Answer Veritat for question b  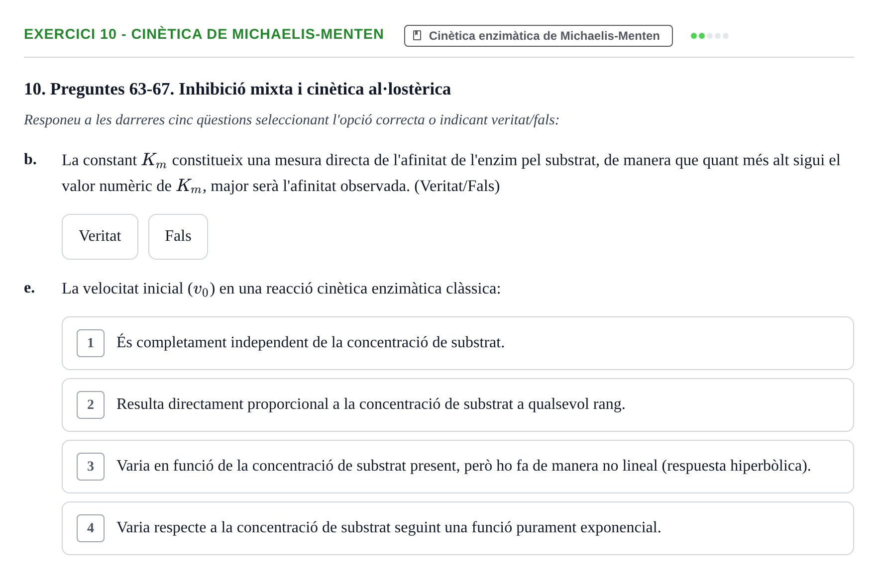point(100,236)
